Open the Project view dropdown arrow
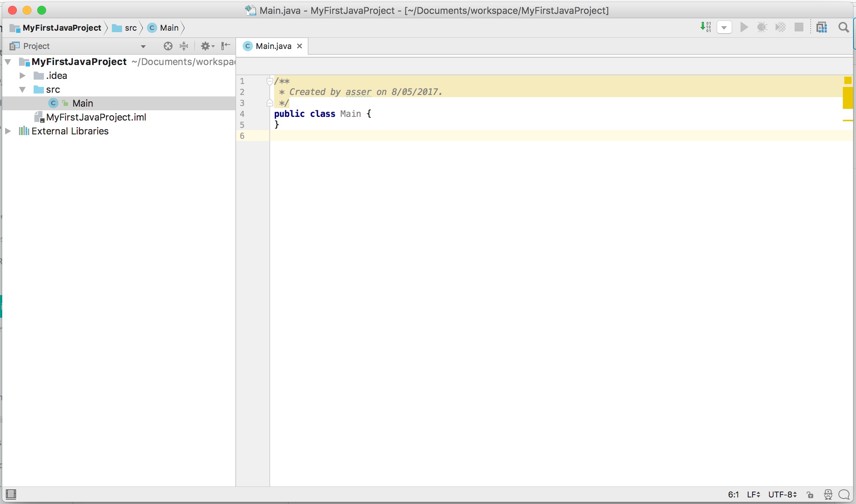 (x=143, y=46)
